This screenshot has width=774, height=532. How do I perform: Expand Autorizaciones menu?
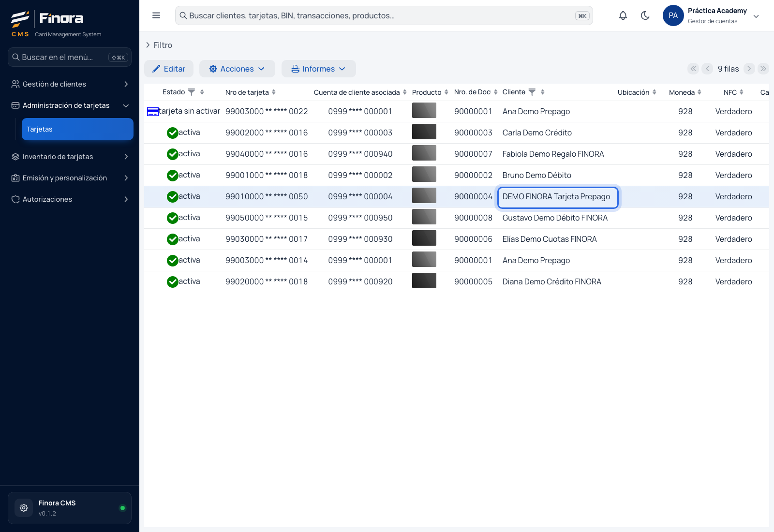click(70, 199)
